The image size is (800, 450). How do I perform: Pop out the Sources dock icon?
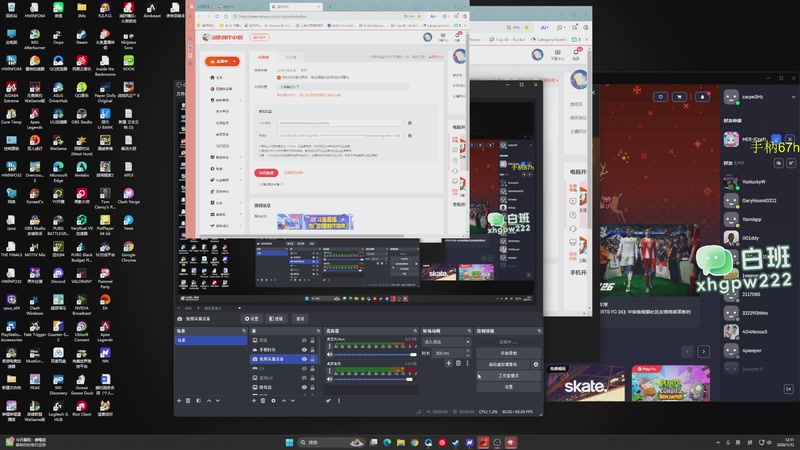point(318,331)
